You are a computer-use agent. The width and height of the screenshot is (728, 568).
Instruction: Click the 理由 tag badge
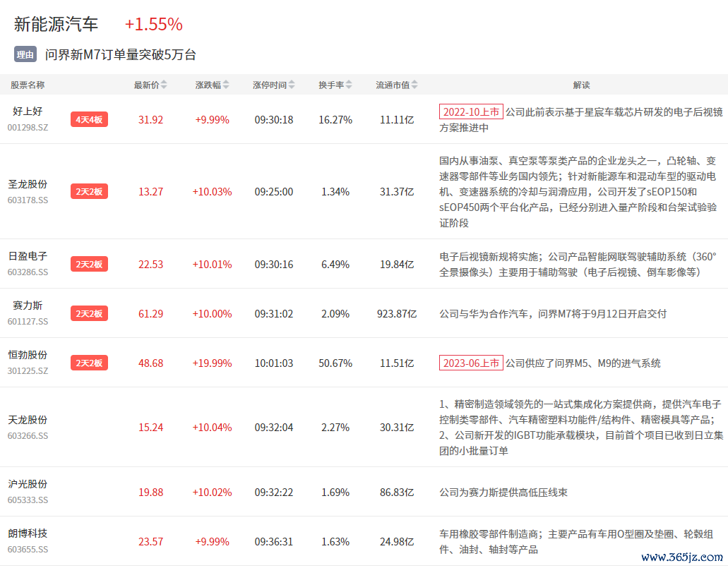coord(25,54)
